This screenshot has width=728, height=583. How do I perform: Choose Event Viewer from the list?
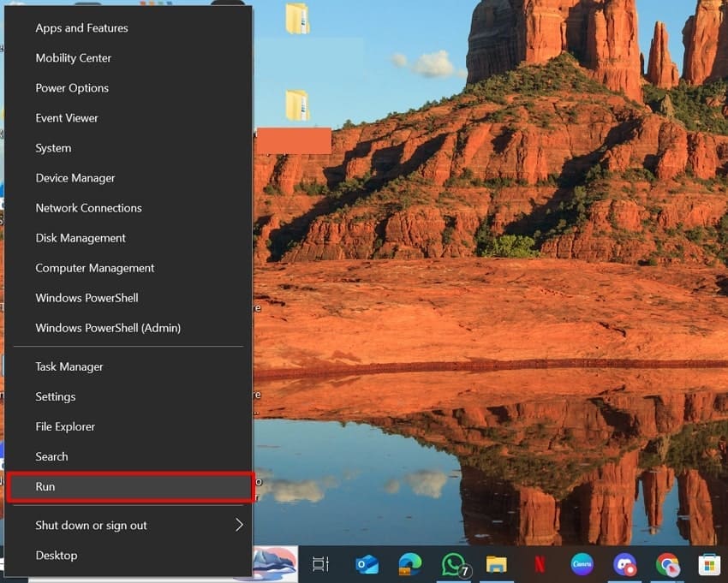pyautogui.click(x=66, y=118)
